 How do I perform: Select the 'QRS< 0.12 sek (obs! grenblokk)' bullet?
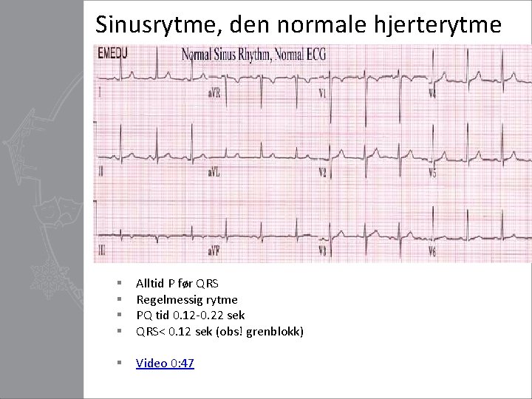tap(219, 331)
